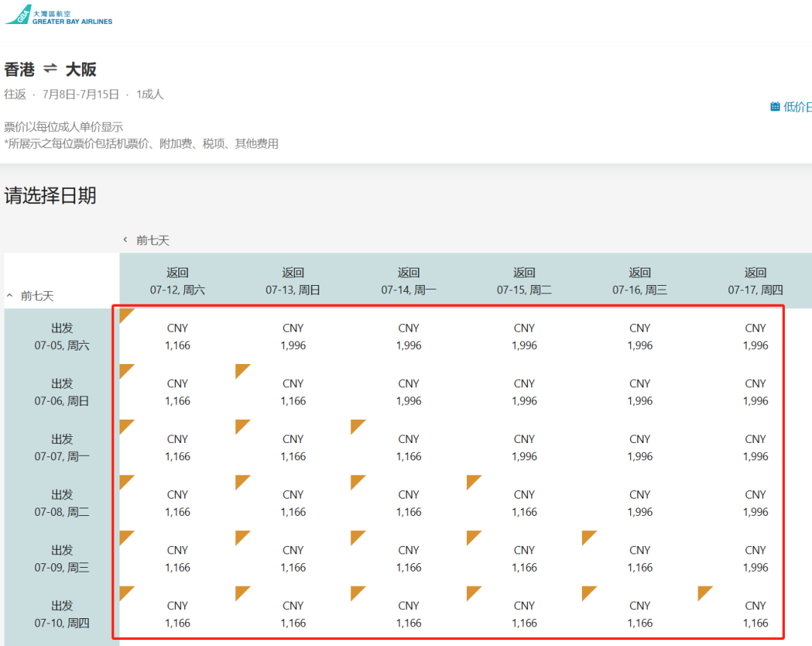Show previous seven departure days (前七天 up chevron)
The image size is (812, 646).
pyautogui.click(x=9, y=296)
